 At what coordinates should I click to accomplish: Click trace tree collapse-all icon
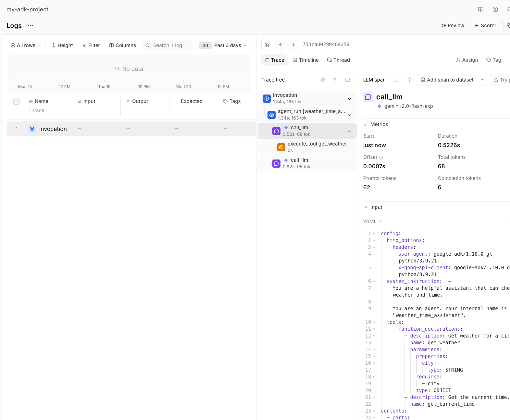335,80
